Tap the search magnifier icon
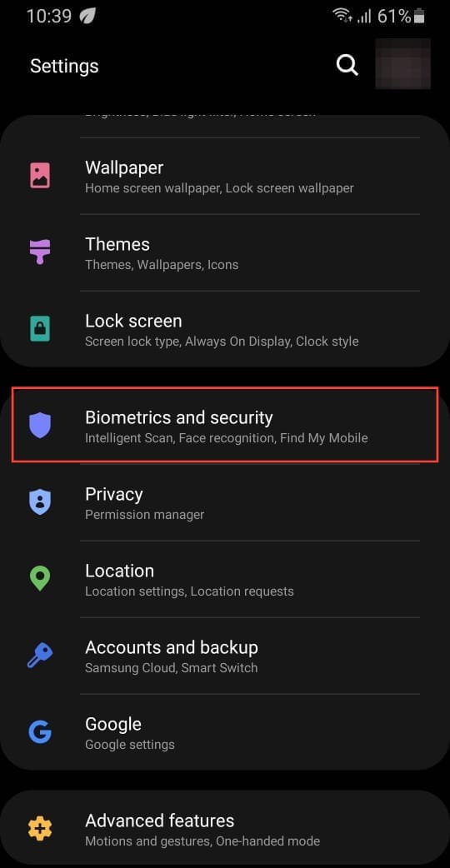The width and height of the screenshot is (450, 868). click(x=347, y=66)
